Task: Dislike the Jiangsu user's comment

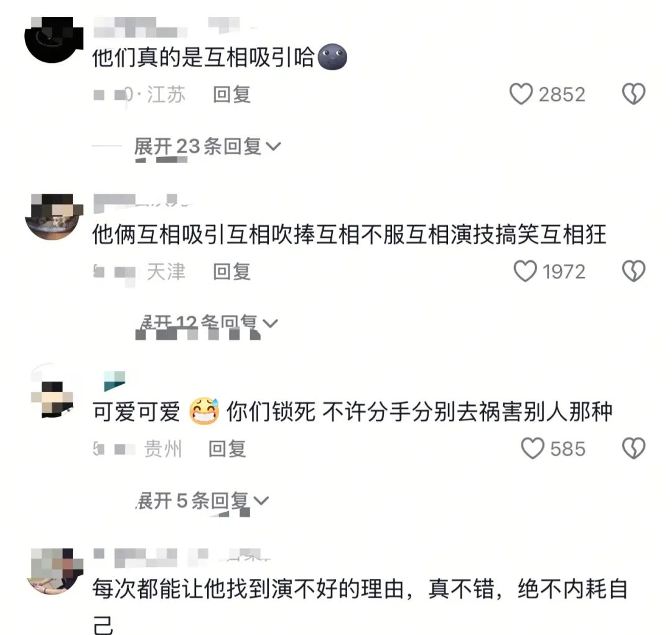Action: [x=633, y=94]
